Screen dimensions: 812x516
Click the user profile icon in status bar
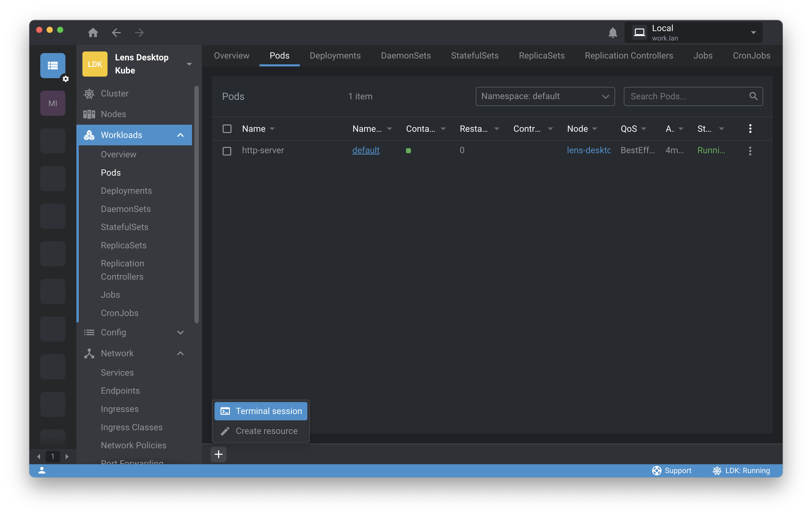(x=42, y=471)
